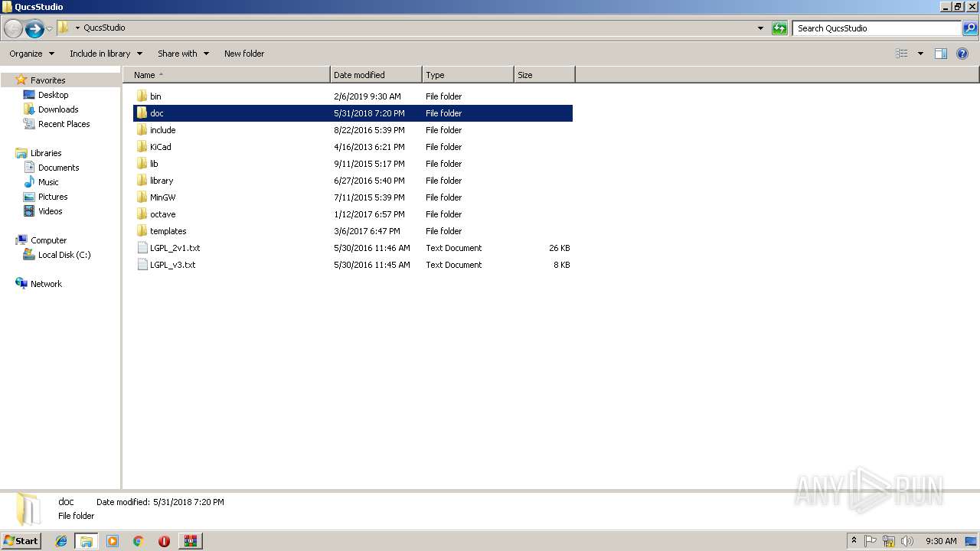Expand the address bar history dropdown
The image size is (980, 551).
coord(760,28)
